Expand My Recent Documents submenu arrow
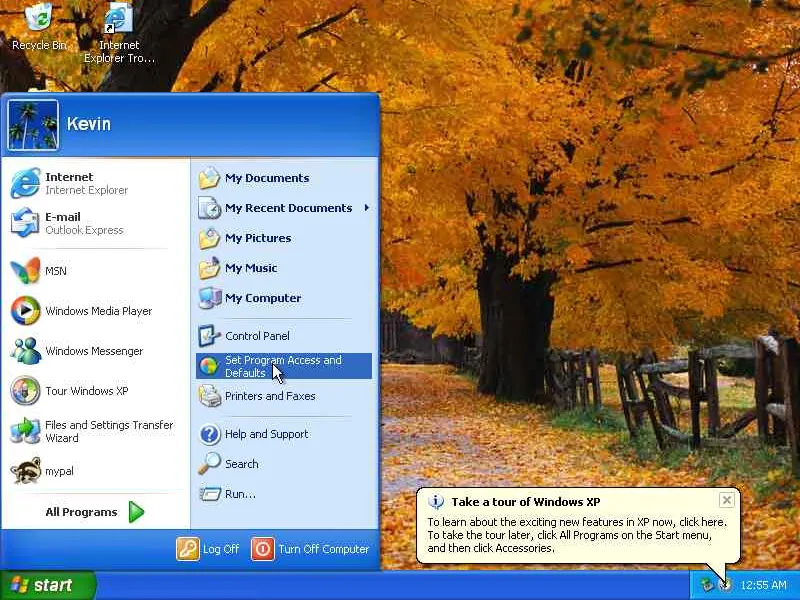 367,208
